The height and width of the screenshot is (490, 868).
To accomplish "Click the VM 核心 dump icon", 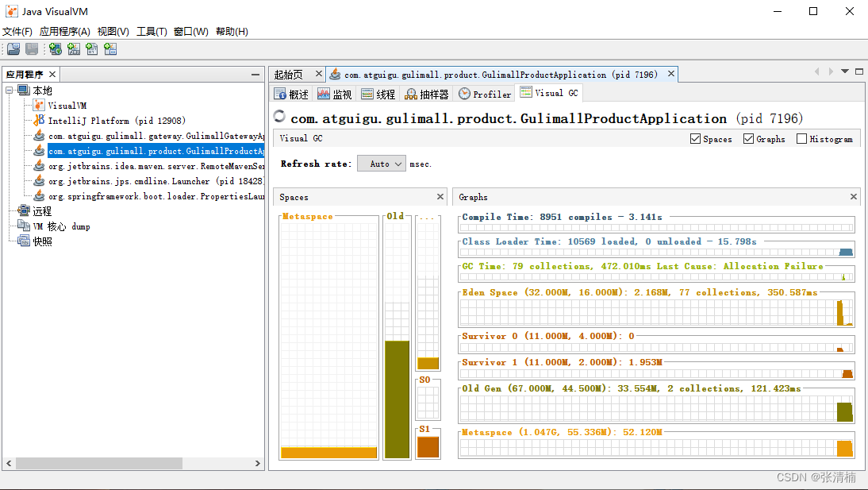I will pos(24,226).
